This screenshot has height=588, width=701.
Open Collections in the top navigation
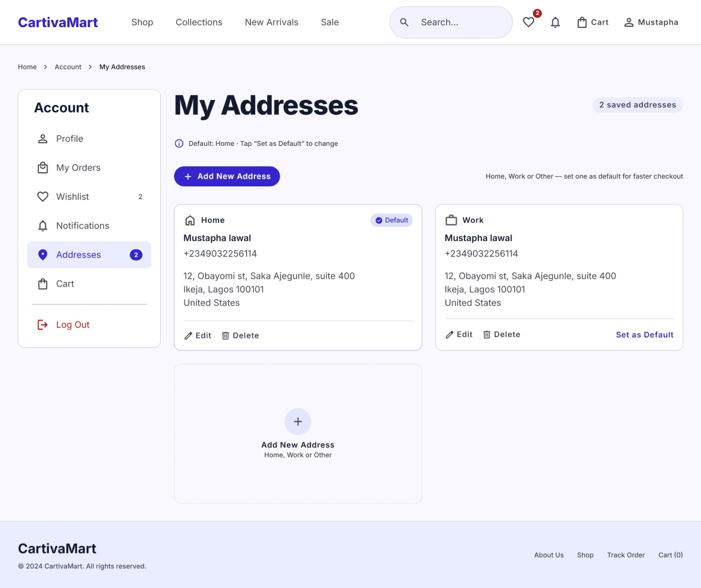coord(199,22)
